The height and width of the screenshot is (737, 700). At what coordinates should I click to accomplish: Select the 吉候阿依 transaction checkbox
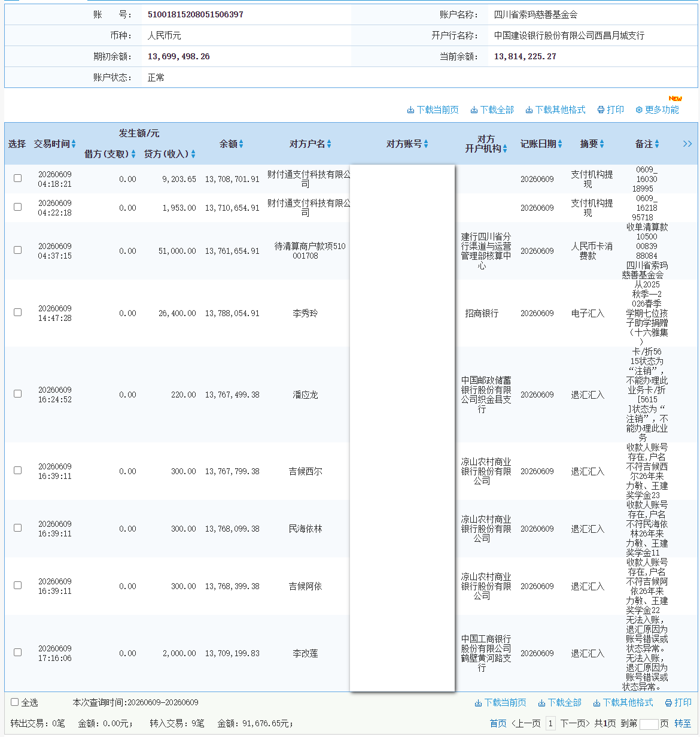coord(17,585)
